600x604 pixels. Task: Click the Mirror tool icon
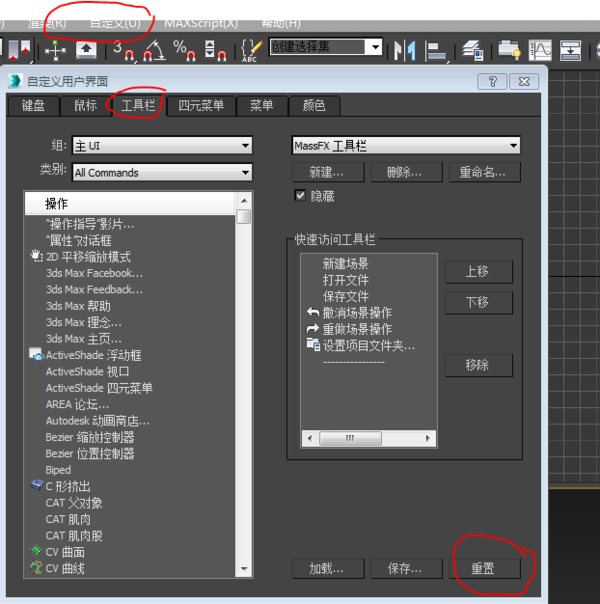pos(405,50)
